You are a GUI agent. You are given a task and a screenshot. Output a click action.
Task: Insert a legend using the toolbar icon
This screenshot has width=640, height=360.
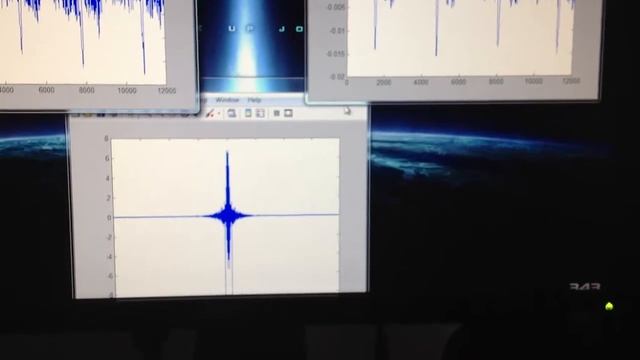pyautogui.click(x=260, y=113)
